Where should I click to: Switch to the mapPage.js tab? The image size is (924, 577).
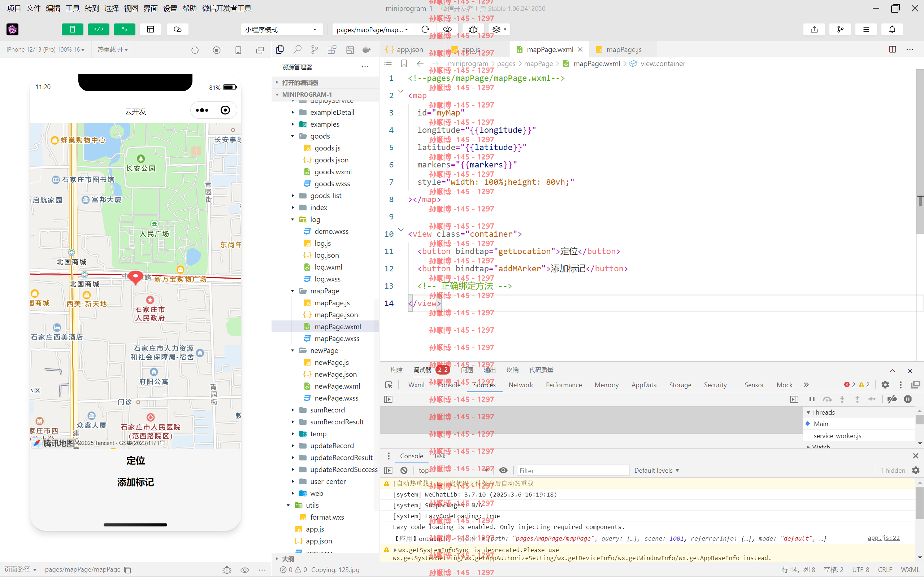click(x=624, y=49)
